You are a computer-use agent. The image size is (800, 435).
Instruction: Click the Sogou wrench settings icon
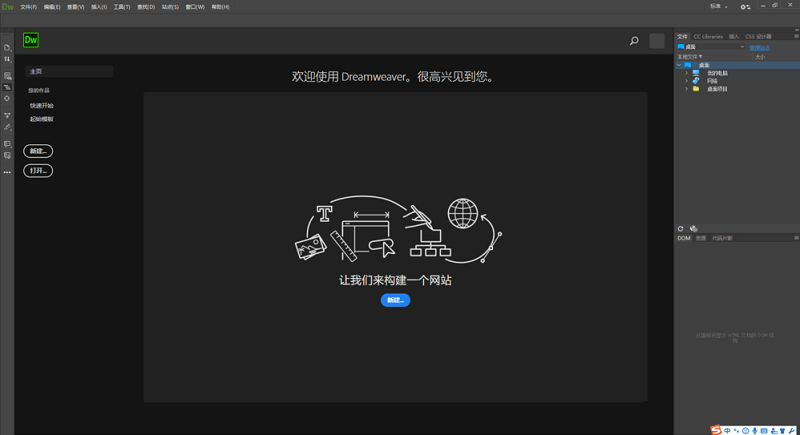pos(792,431)
